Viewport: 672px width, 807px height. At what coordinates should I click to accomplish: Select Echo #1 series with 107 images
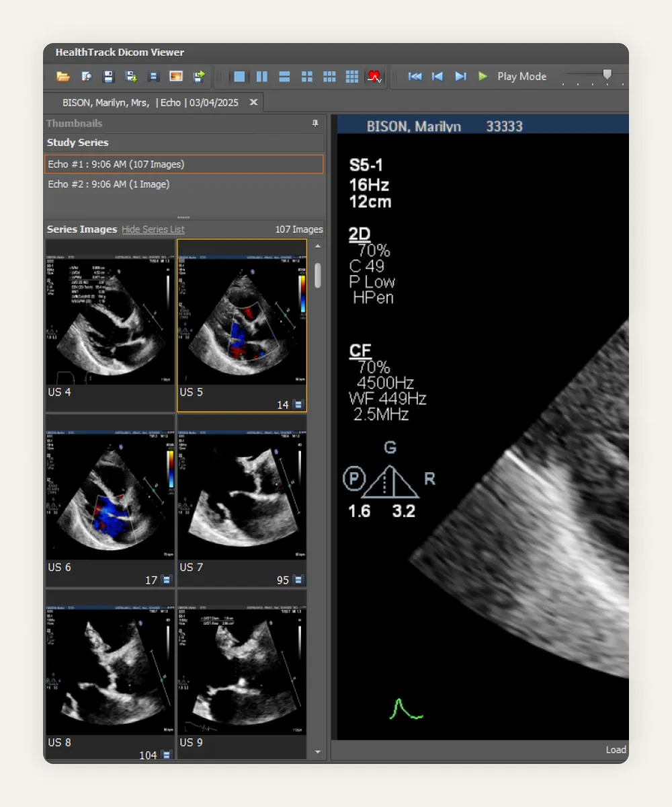(183, 164)
